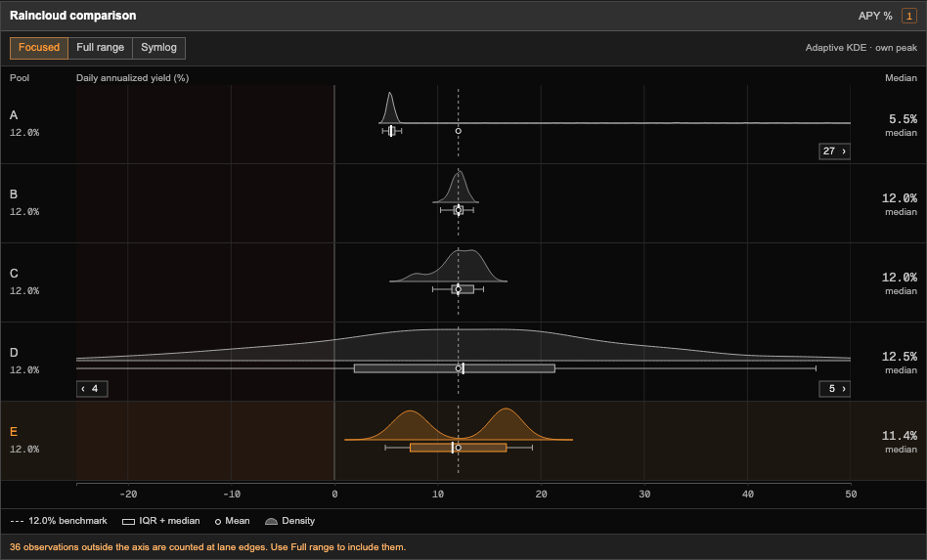This screenshot has height=560, width=927.
Task: Click the 36 observations warning message
Action: coord(207,547)
